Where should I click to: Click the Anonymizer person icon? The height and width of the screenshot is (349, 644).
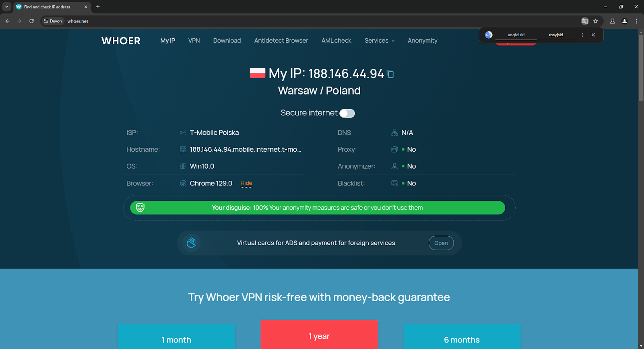[x=394, y=166]
